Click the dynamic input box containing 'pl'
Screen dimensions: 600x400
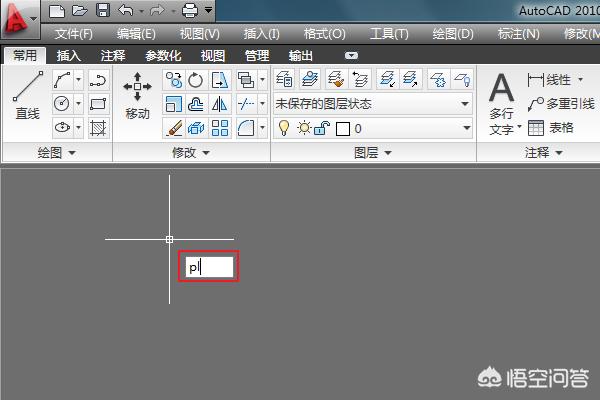pos(209,267)
